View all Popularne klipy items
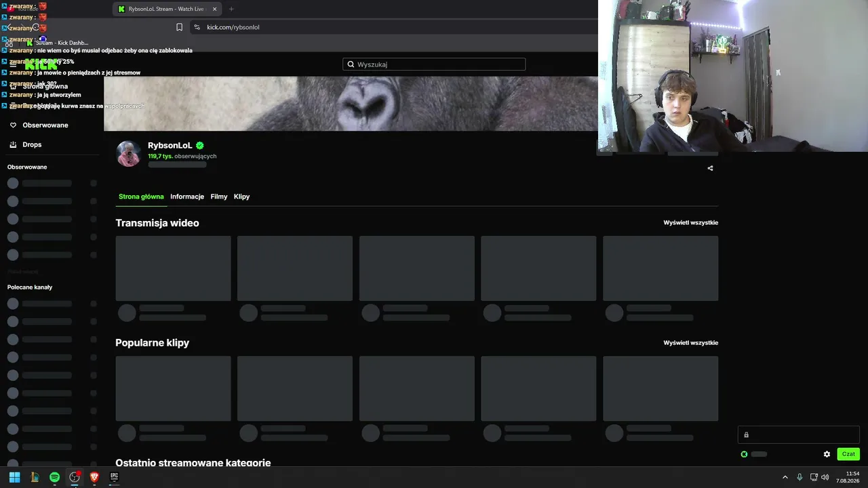Screen dimensions: 868x488 [691, 343]
